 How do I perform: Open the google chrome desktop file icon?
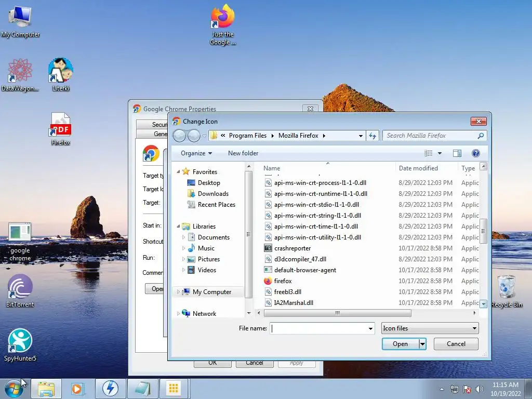pyautogui.click(x=20, y=242)
